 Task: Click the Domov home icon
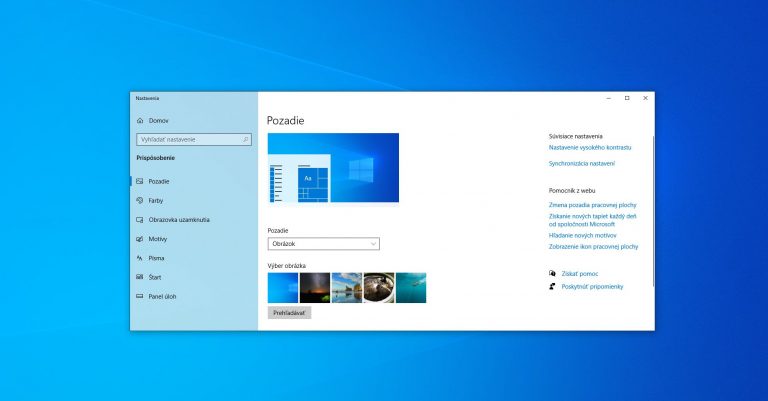140,120
